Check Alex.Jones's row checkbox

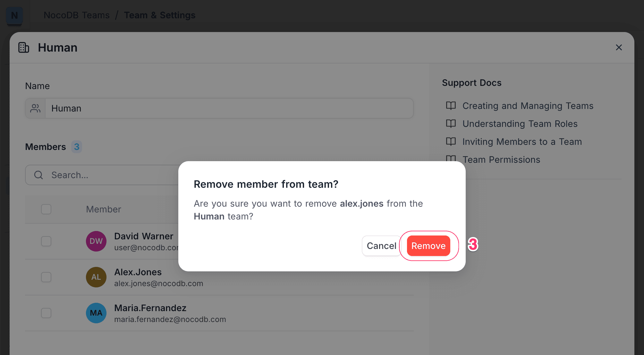tap(46, 277)
